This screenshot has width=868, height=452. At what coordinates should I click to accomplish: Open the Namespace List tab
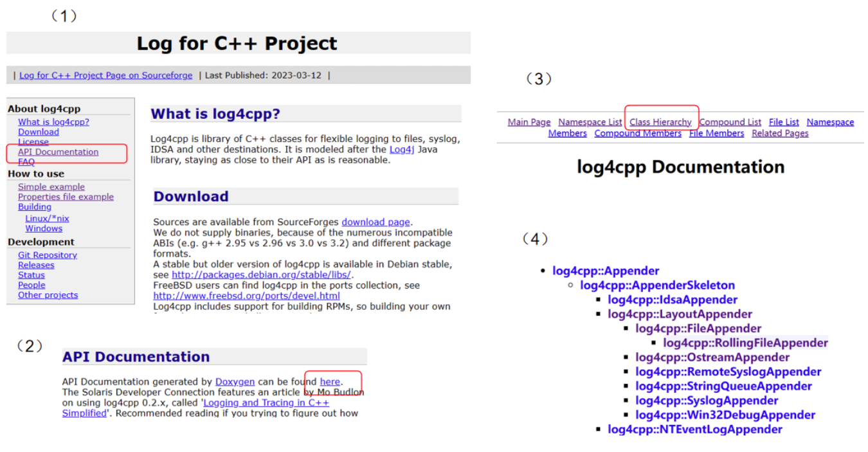point(590,122)
